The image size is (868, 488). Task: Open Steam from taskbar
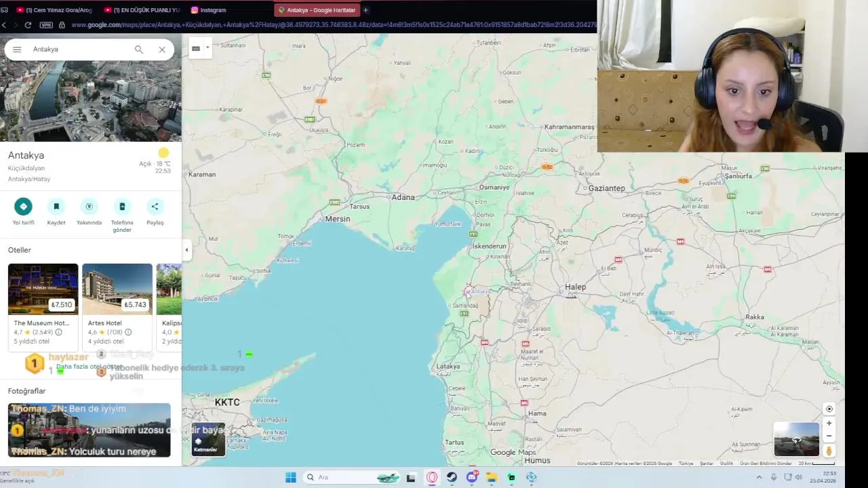(452, 477)
